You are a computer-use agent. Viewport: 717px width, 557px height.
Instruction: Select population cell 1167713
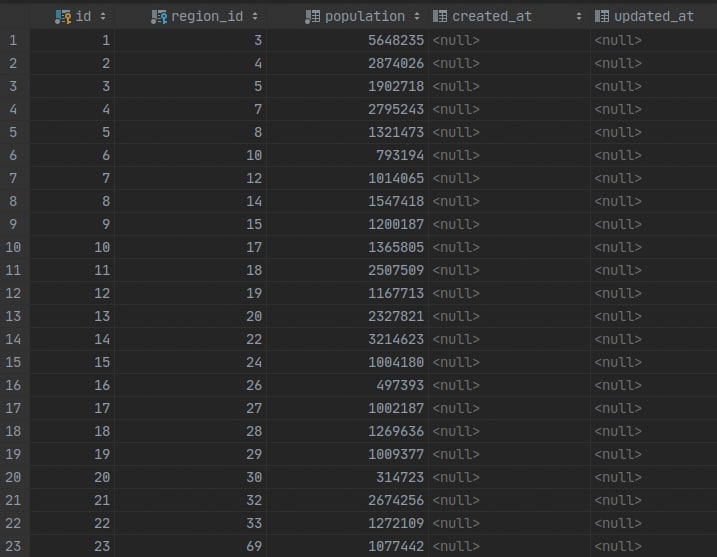(x=348, y=293)
